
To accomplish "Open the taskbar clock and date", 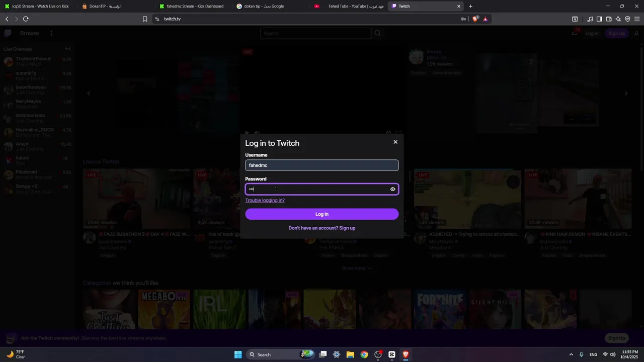I will tap(630, 354).
